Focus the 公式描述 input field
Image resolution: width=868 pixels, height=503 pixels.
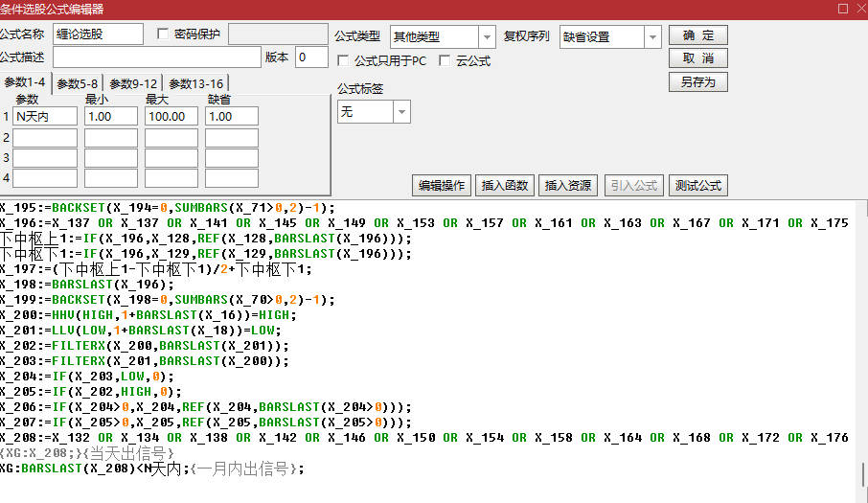(157, 57)
